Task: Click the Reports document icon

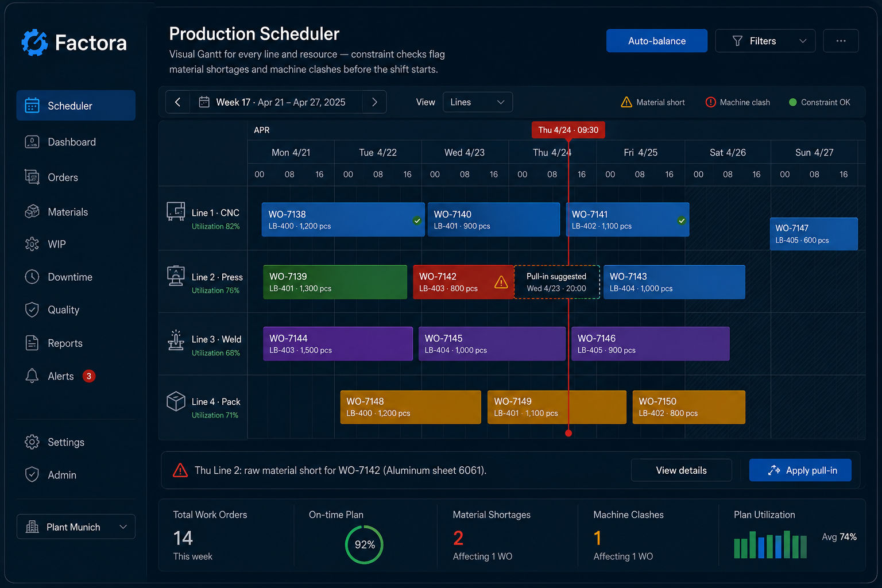Action: (32, 343)
